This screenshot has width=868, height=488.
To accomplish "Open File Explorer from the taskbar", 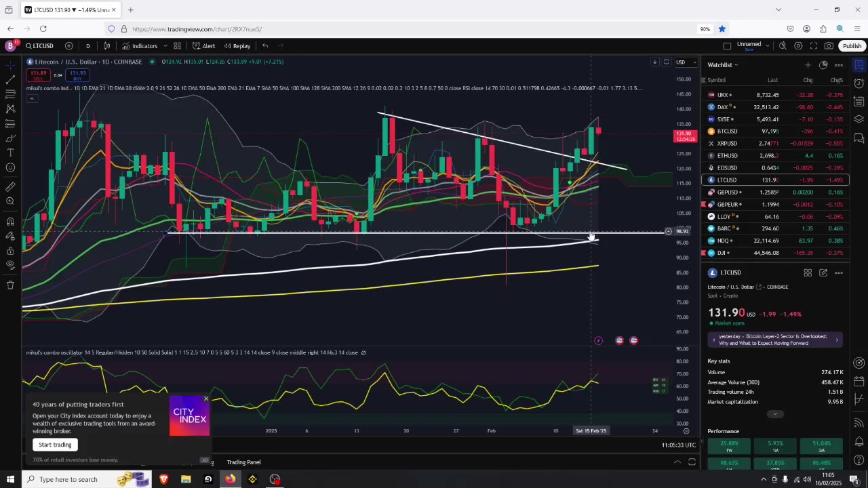I will click(x=186, y=479).
